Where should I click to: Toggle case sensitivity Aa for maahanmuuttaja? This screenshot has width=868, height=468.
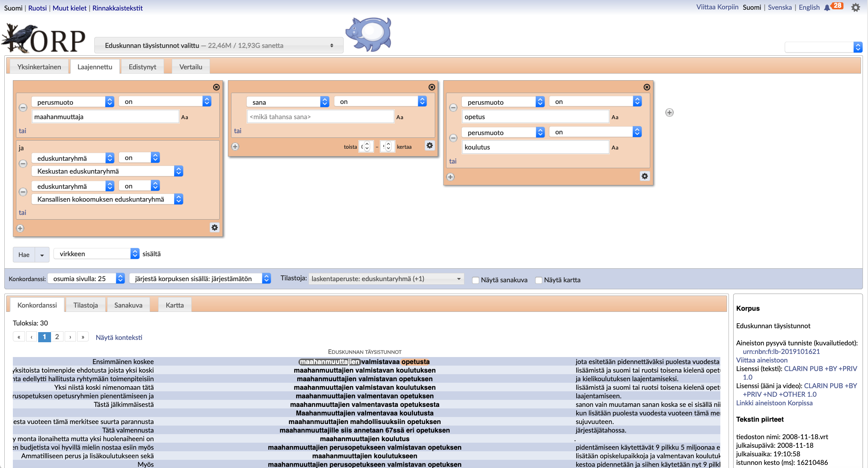(x=185, y=117)
